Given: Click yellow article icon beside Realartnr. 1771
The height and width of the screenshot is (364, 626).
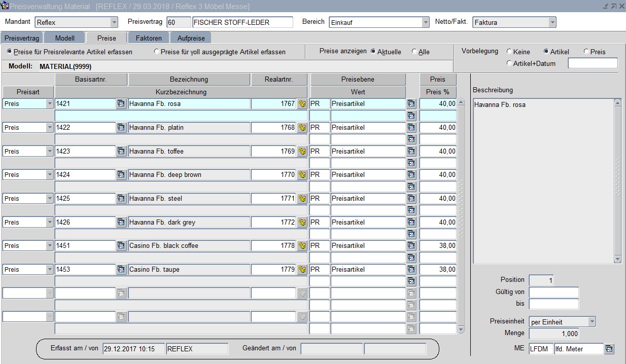Looking at the screenshot, I should pyautogui.click(x=302, y=199).
